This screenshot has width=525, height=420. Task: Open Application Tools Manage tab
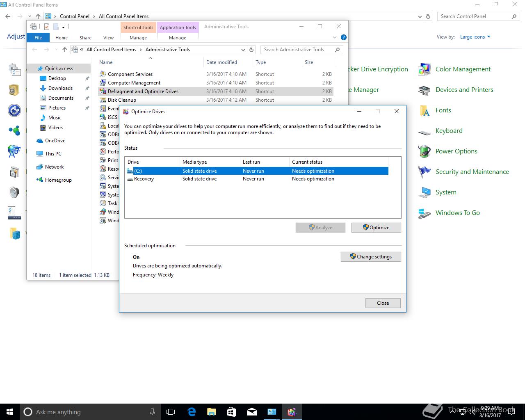178,38
